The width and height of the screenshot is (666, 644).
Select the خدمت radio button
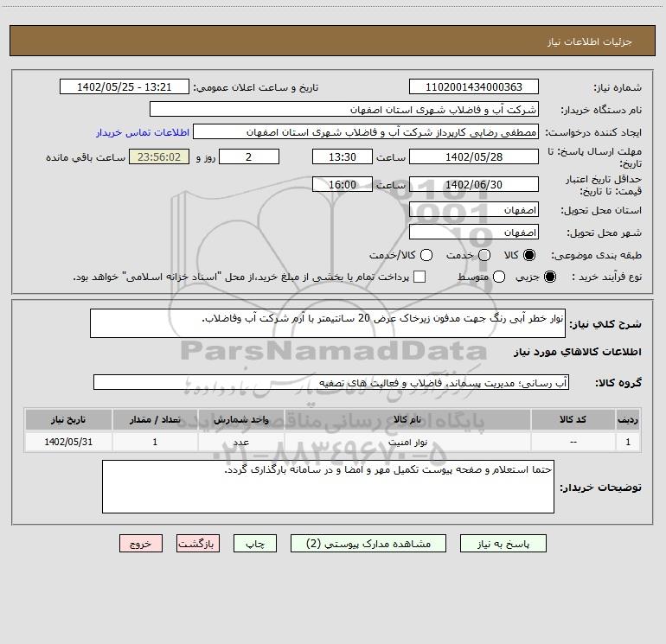pyautogui.click(x=484, y=255)
